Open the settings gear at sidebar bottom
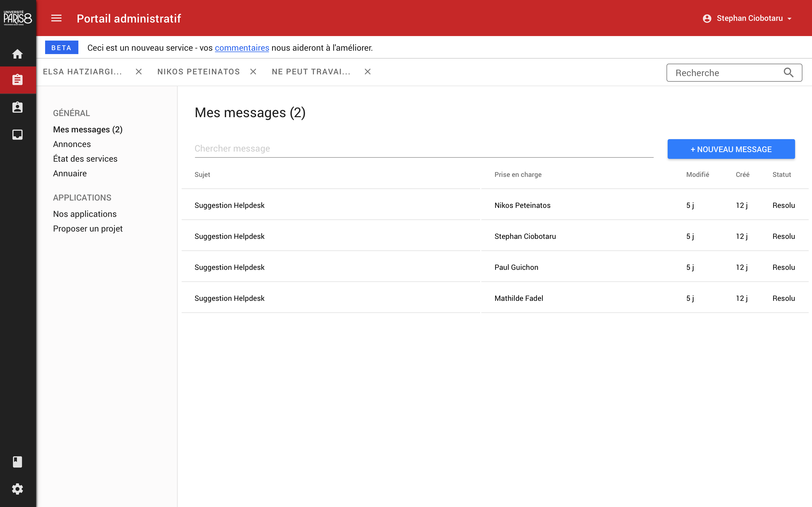 pos(17,489)
